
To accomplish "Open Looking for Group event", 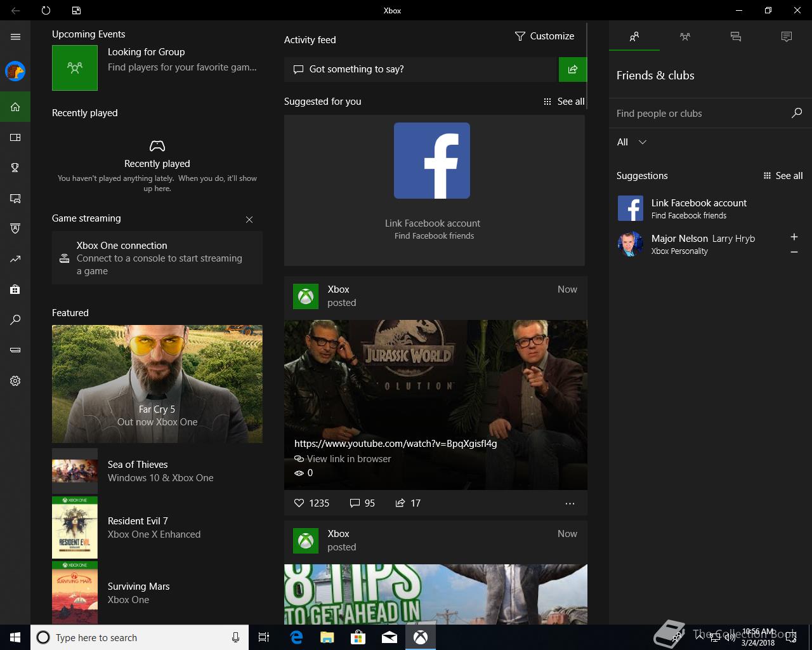I will 157,67.
